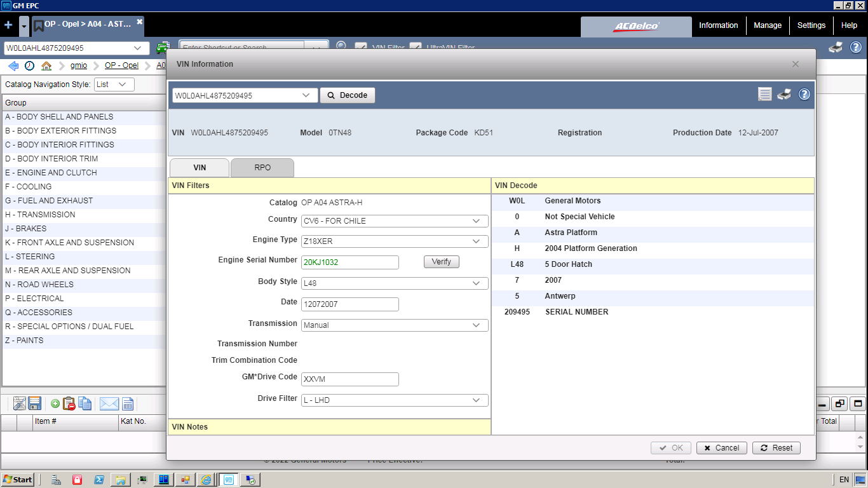Expand main window VIN W0L0AHL4875209495 dropdown
This screenshot has height=488, width=868.
tap(138, 48)
